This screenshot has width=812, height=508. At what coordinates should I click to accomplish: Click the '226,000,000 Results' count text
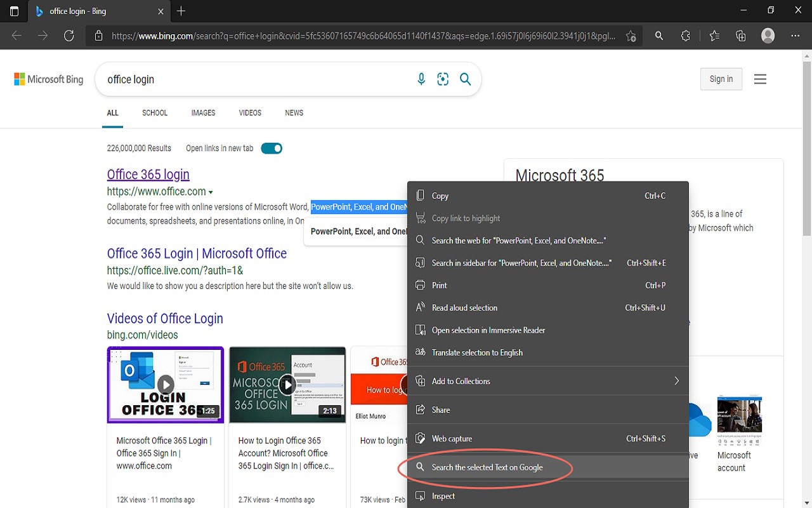pyautogui.click(x=139, y=149)
